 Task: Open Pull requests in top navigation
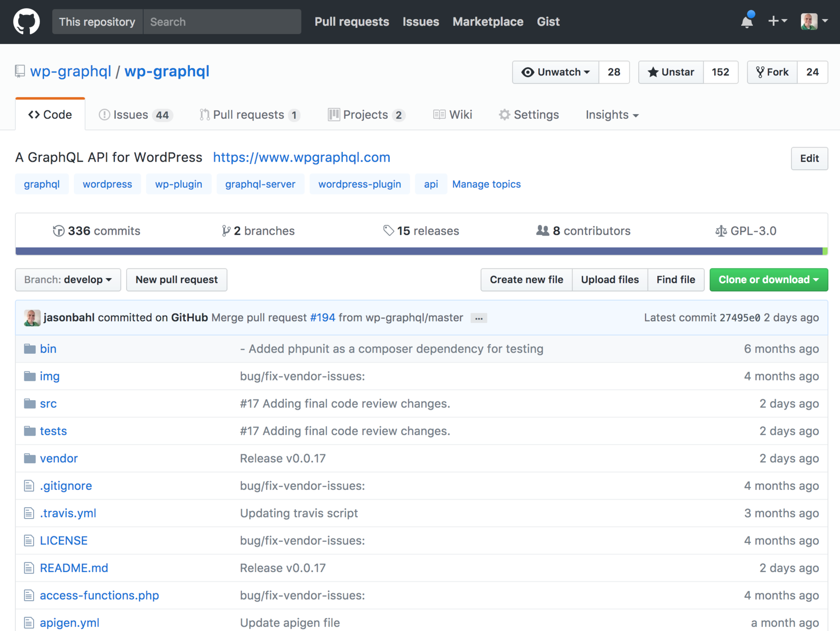352,22
